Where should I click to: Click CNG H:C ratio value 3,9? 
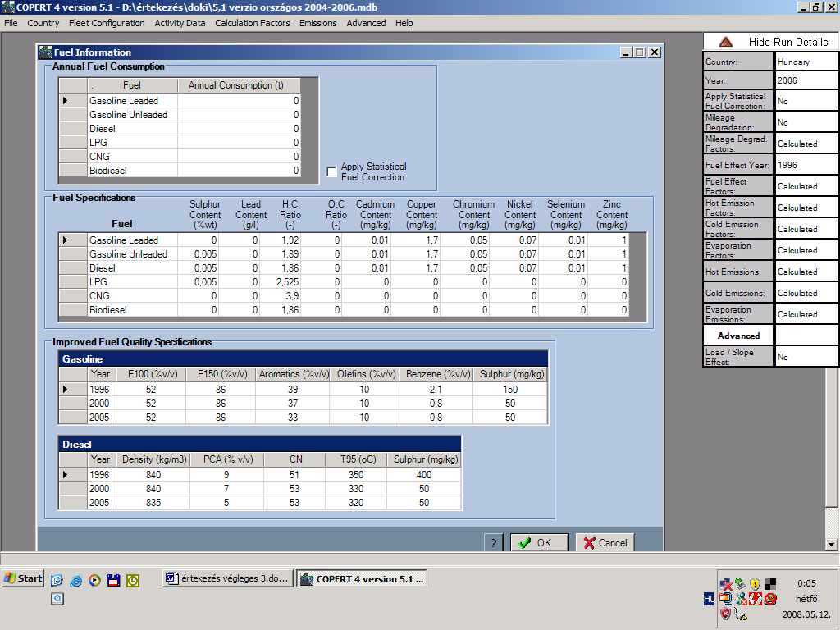pyautogui.click(x=281, y=295)
